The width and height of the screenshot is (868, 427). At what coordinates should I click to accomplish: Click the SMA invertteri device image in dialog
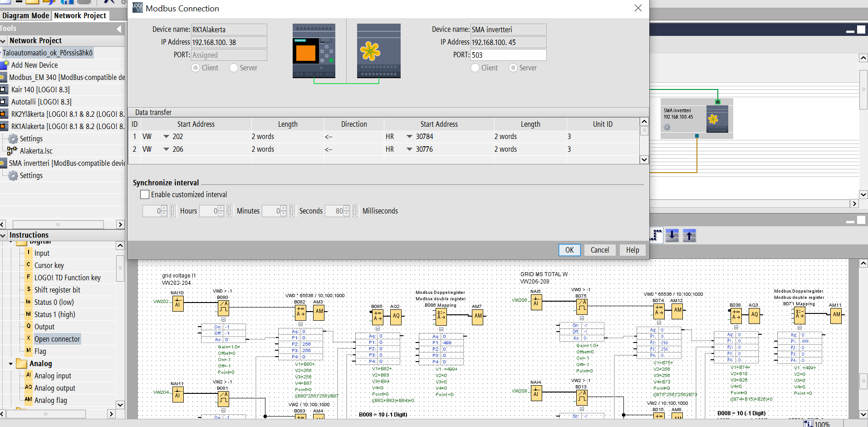pos(378,51)
